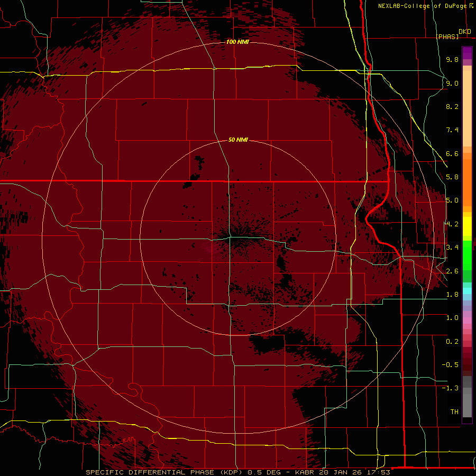The width and height of the screenshot is (476, 476).
Task: Click the 6.6 value on the color scale
Action: [x=452, y=153]
